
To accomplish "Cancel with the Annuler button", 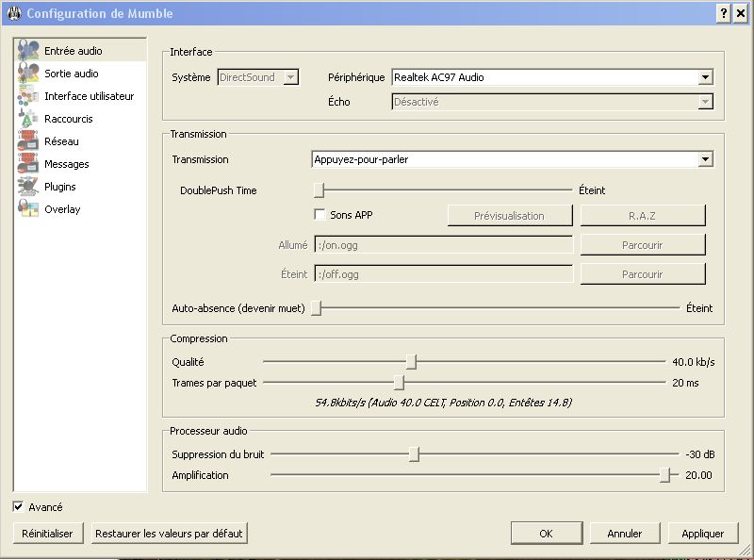I will coord(625,533).
